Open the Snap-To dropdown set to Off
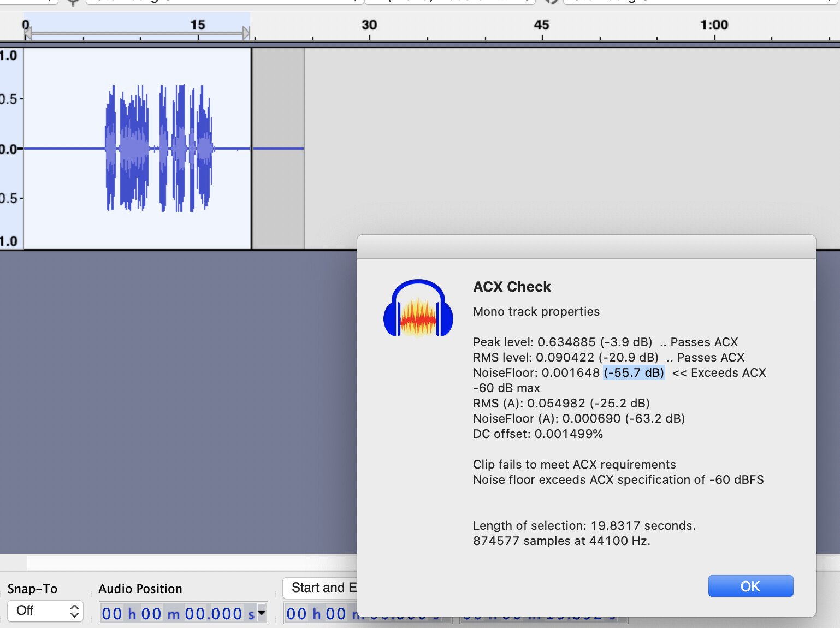The height and width of the screenshot is (628, 840). pos(45,611)
